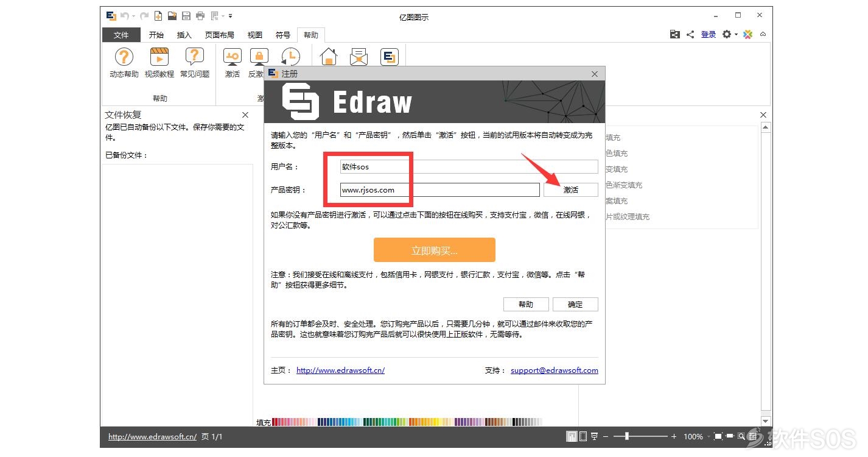Open the 视频教程 video tutorial icon
Viewport: 868px width, 457px height.
coord(159,57)
